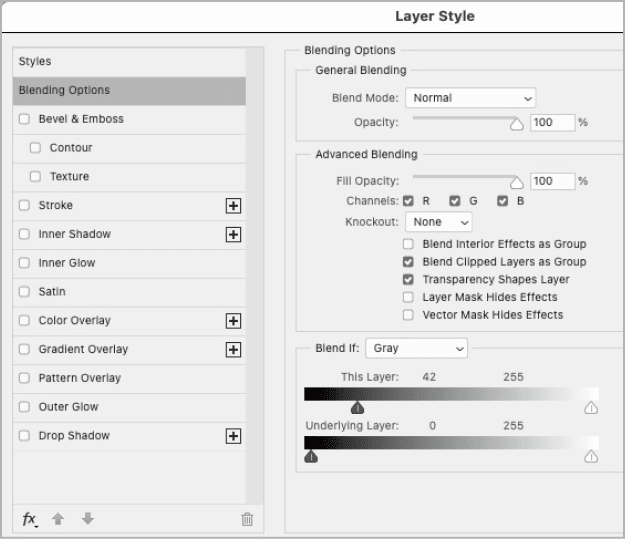Click the Fill Opacity value field
This screenshot has height=539, width=625.
tap(552, 181)
